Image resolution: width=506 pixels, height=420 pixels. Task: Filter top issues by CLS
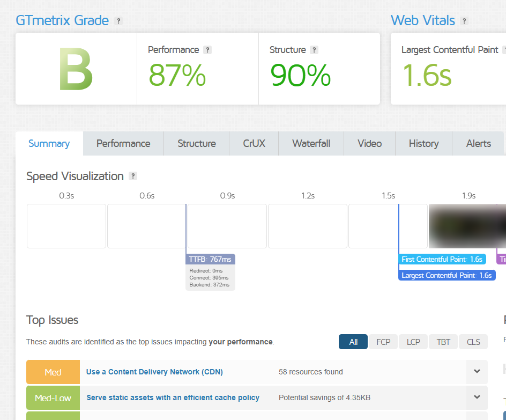[473, 342]
